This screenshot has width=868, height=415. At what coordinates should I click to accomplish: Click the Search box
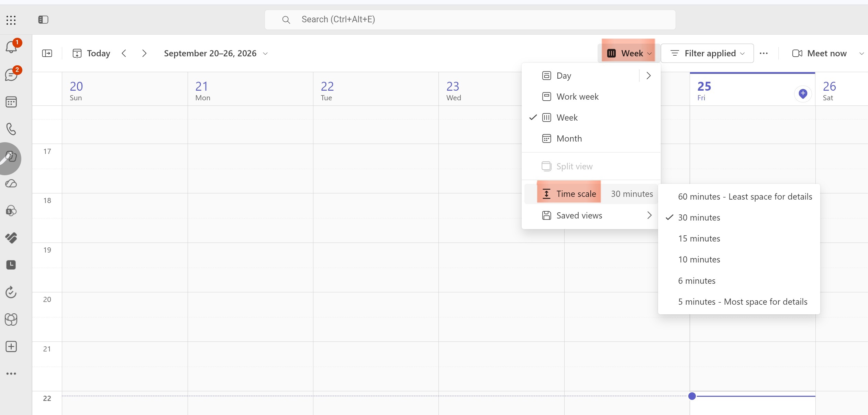click(470, 20)
